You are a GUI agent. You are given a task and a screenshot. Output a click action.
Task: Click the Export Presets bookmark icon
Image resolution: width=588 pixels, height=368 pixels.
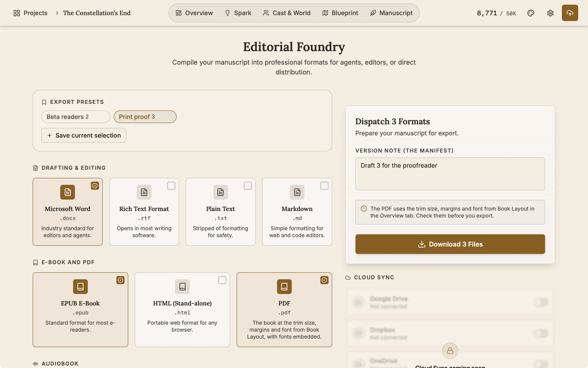[44, 102]
